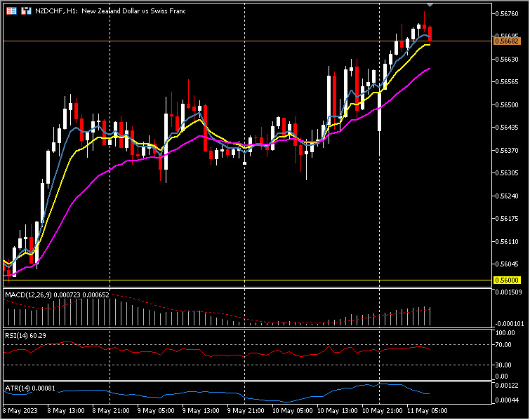The width and height of the screenshot is (530, 420).
Task: Click the MACD 0.001509 scale value
Action: [507, 292]
